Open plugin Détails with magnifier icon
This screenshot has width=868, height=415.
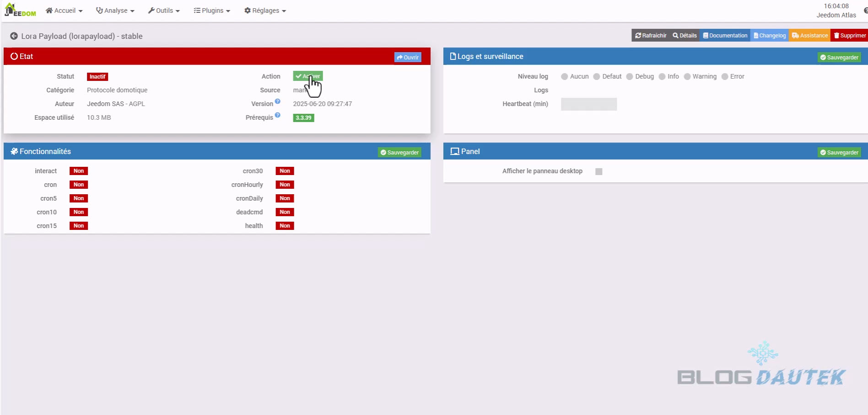(x=685, y=36)
